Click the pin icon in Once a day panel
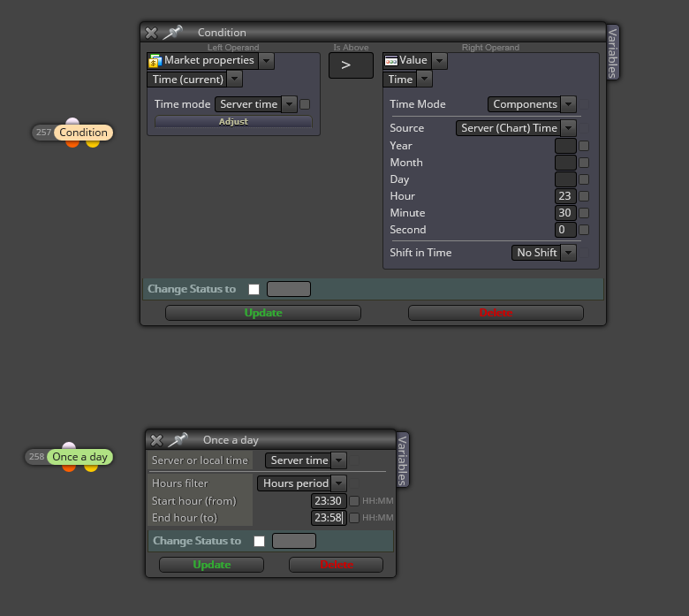Image resolution: width=689 pixels, height=616 pixels. [x=178, y=440]
